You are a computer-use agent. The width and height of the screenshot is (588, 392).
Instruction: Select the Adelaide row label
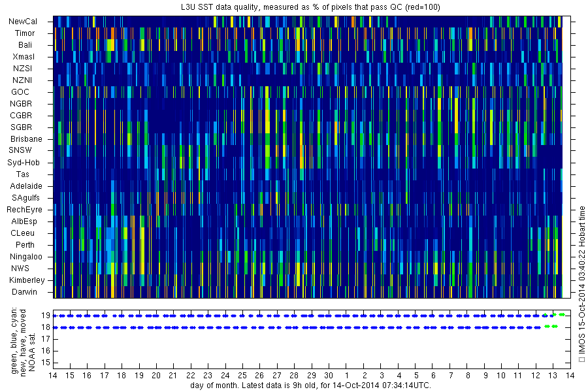[x=26, y=186]
